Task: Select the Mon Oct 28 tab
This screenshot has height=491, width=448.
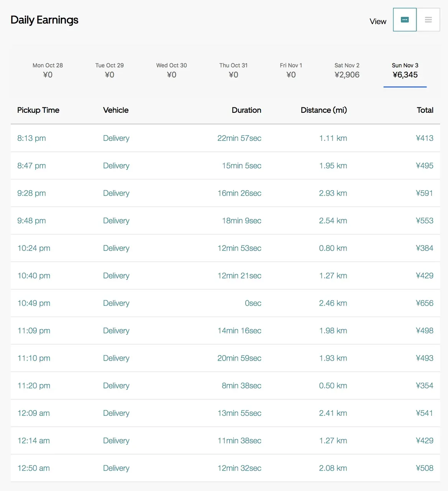Action: click(x=48, y=70)
